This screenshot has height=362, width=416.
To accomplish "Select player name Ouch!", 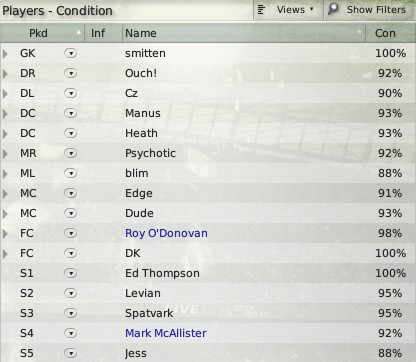I will coord(141,73).
